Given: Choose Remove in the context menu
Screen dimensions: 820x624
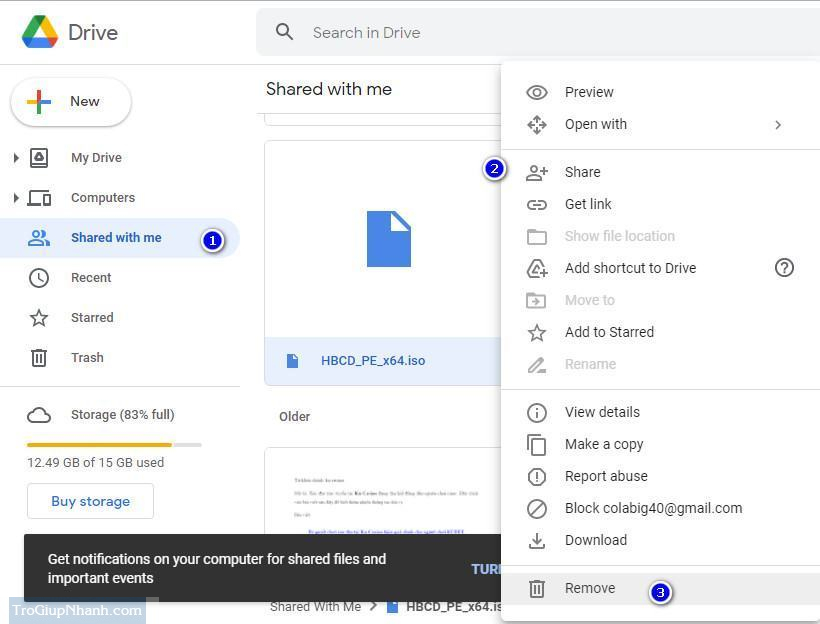Looking at the screenshot, I should (589, 588).
